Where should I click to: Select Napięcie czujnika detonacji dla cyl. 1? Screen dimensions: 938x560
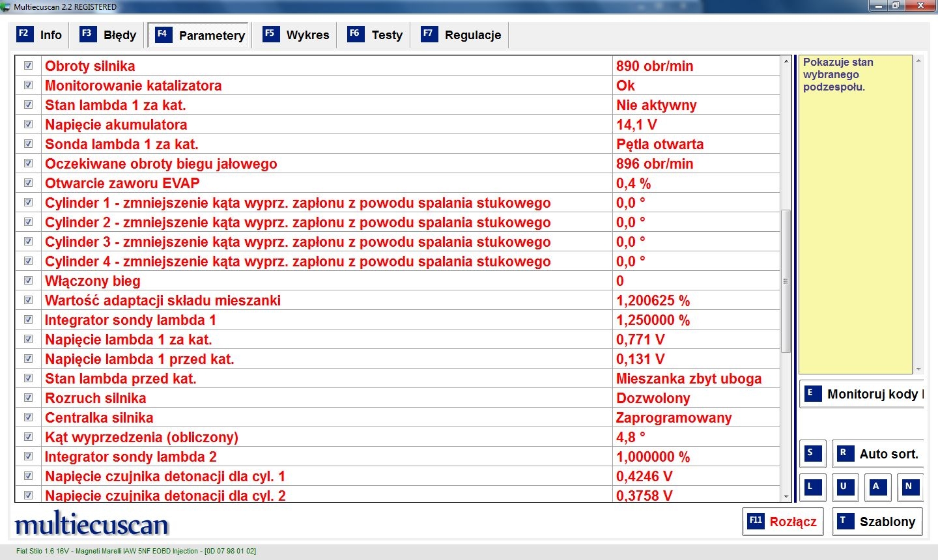pos(397,476)
